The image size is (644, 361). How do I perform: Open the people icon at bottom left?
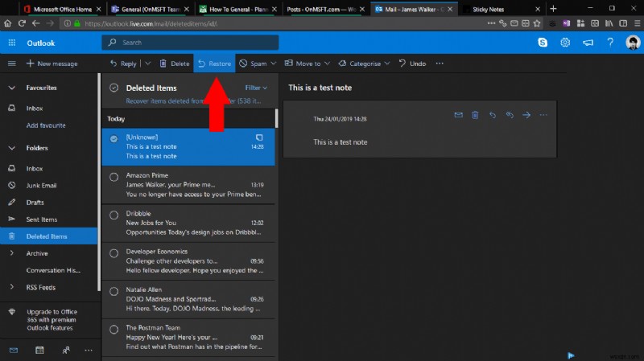pyautogui.click(x=65, y=351)
